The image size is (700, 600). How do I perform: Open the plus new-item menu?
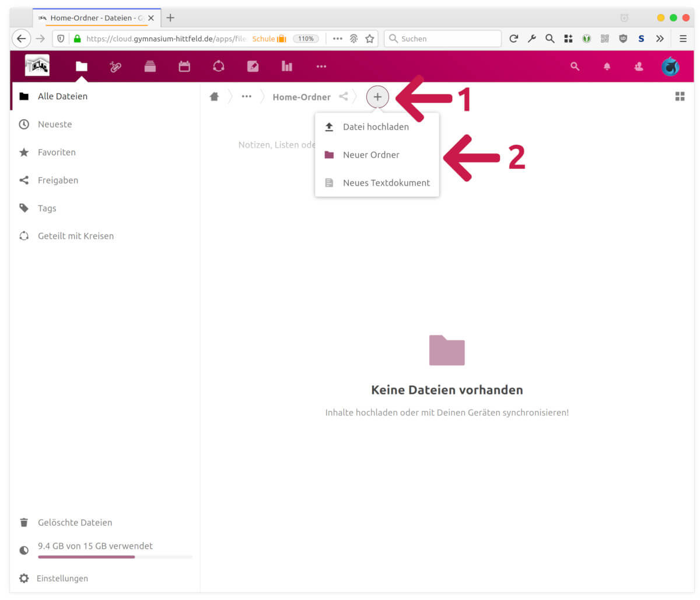(x=377, y=97)
